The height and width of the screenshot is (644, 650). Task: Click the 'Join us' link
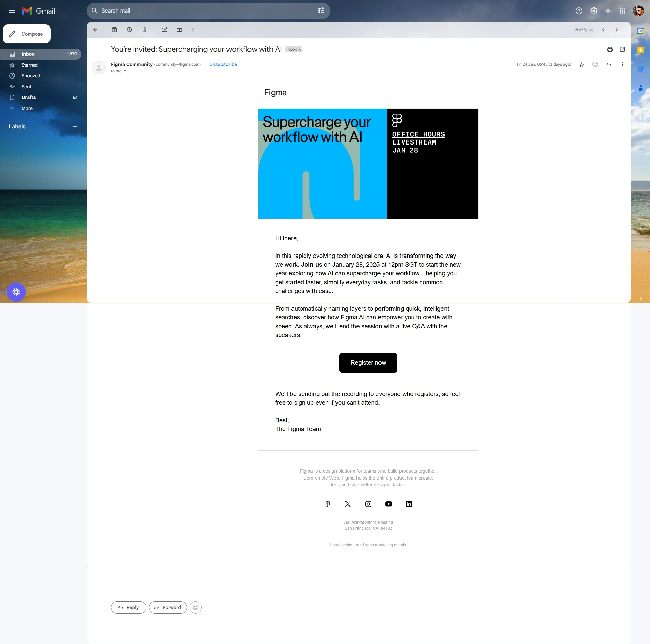[x=311, y=265]
